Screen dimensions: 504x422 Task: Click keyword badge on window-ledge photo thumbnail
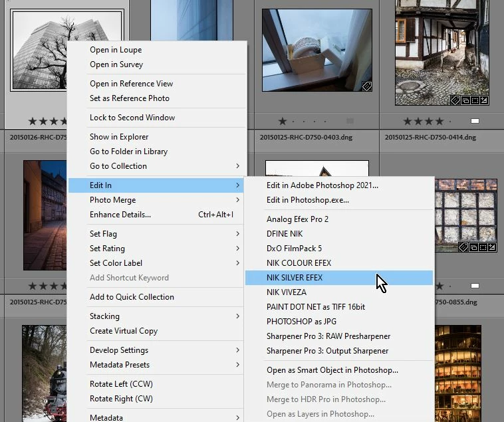[367, 86]
